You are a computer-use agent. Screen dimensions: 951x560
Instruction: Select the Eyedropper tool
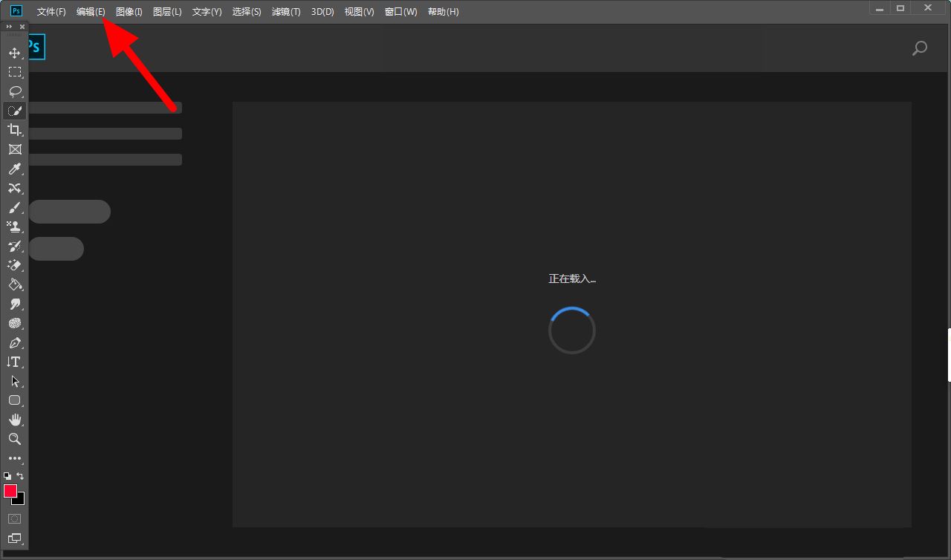coord(14,169)
